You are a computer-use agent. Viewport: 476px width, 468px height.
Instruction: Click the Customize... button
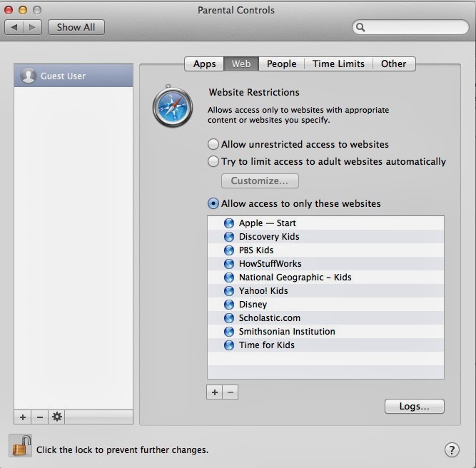tap(260, 181)
